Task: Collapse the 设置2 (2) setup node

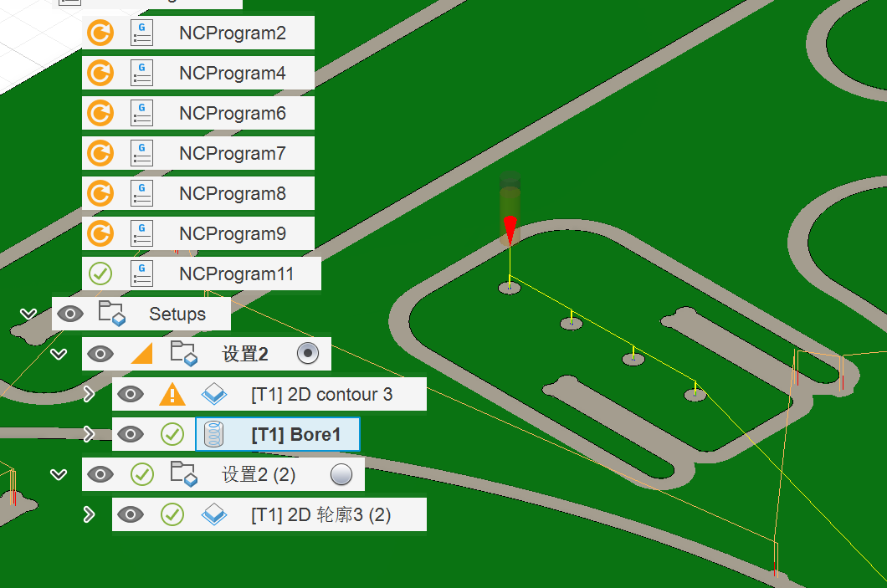Action: [x=59, y=475]
